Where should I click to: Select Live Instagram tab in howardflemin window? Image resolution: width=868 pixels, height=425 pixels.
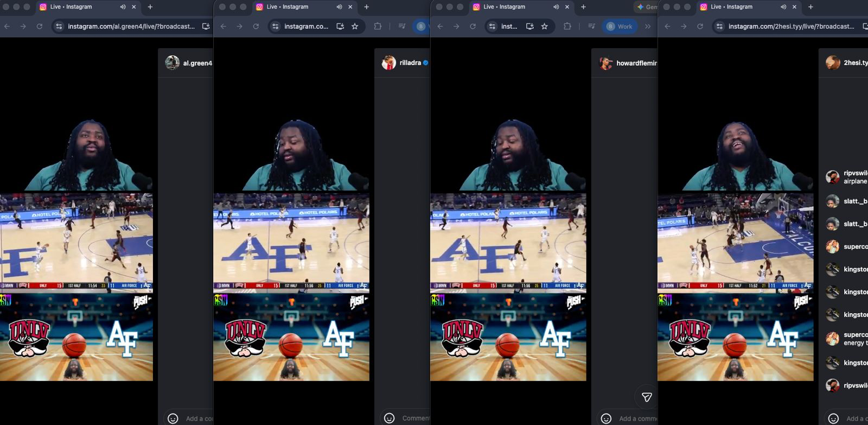521,7
